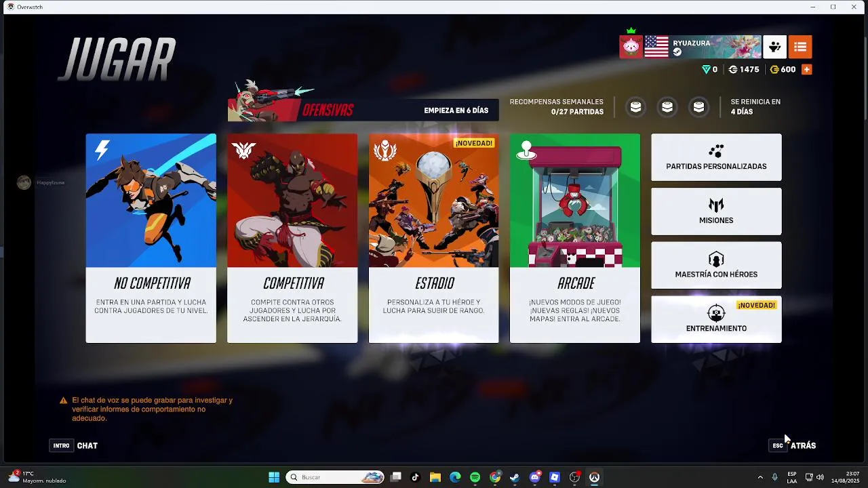
Task: Select the second weekly reward coin stack
Action: pos(667,107)
